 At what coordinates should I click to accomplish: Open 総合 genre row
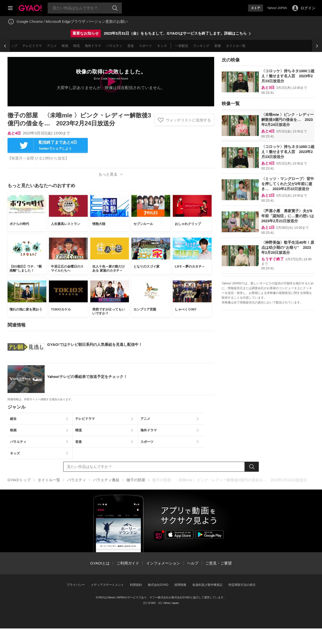tap(40, 419)
